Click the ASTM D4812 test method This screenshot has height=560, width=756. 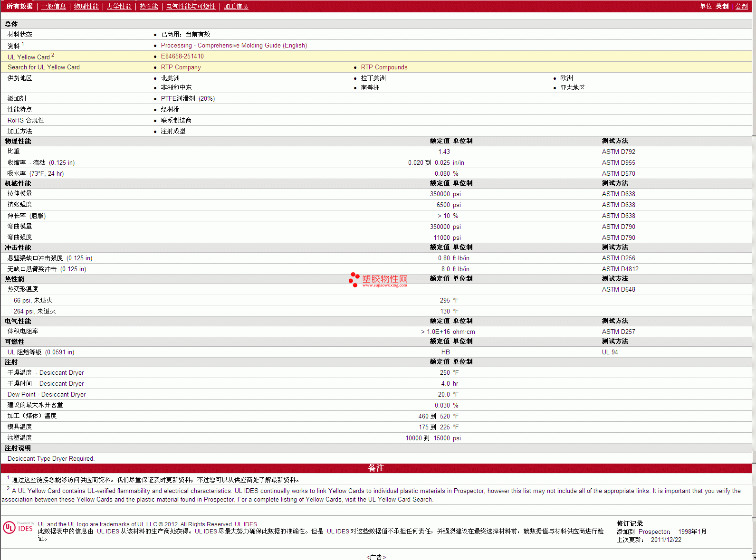point(620,269)
